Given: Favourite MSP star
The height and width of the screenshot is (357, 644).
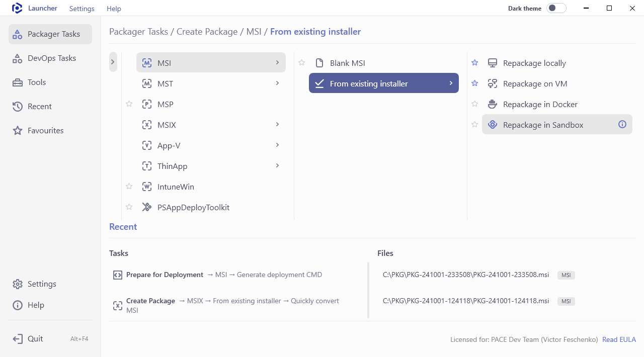Looking at the screenshot, I should coord(129,104).
